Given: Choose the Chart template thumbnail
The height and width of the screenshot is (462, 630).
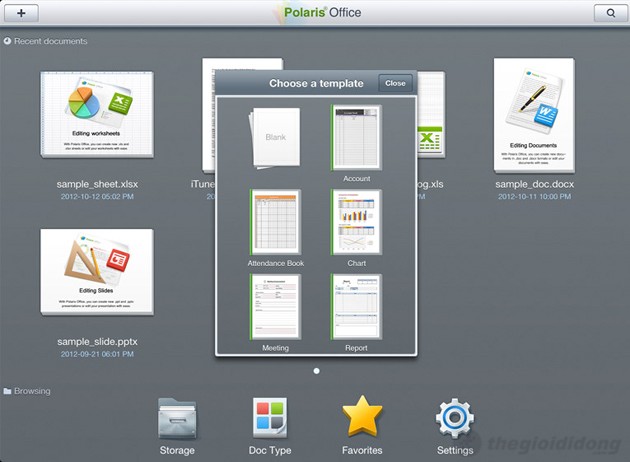Looking at the screenshot, I should pos(356,222).
